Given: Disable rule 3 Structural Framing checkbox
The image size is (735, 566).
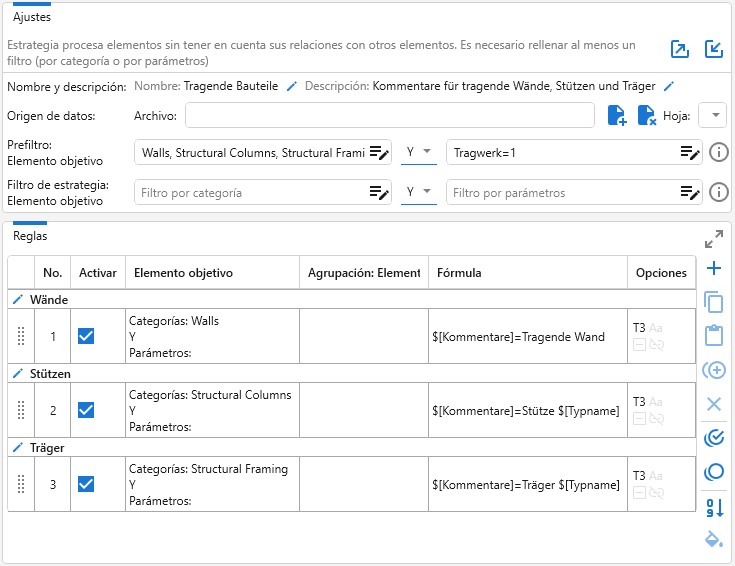Looking at the screenshot, I should click(86, 484).
